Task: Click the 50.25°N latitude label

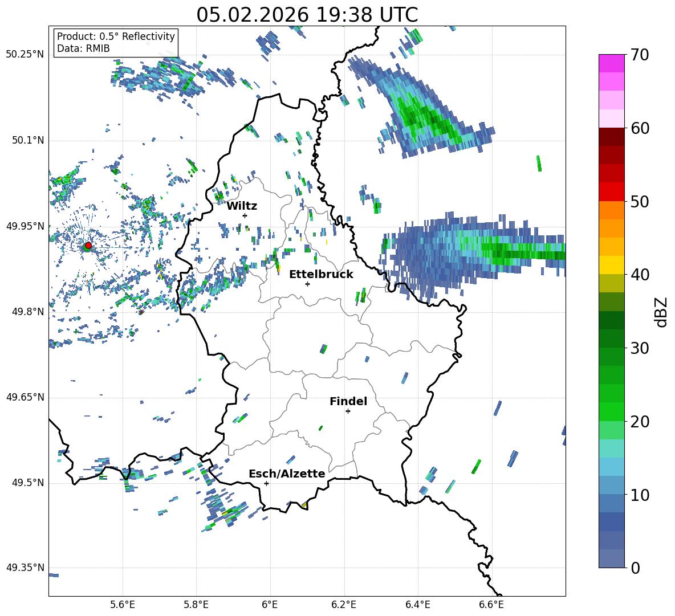Action: (25, 55)
